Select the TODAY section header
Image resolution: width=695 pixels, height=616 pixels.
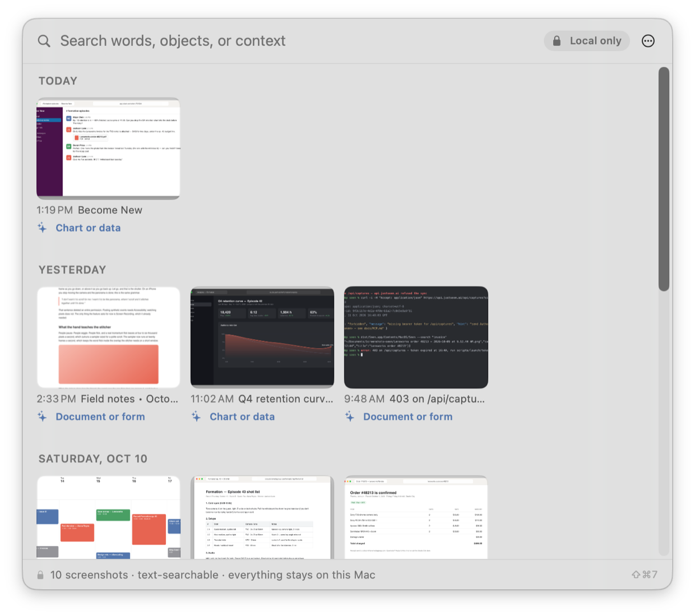[x=58, y=81]
